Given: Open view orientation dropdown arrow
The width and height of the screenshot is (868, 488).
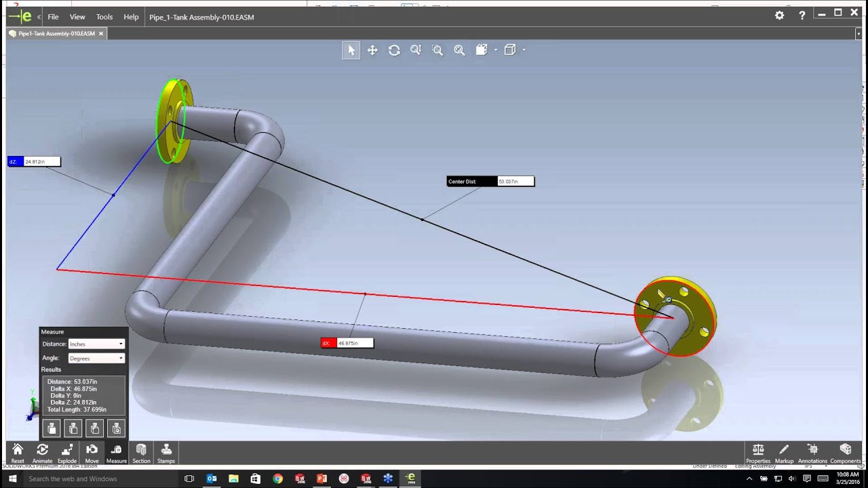Looking at the screenshot, I should (524, 50).
